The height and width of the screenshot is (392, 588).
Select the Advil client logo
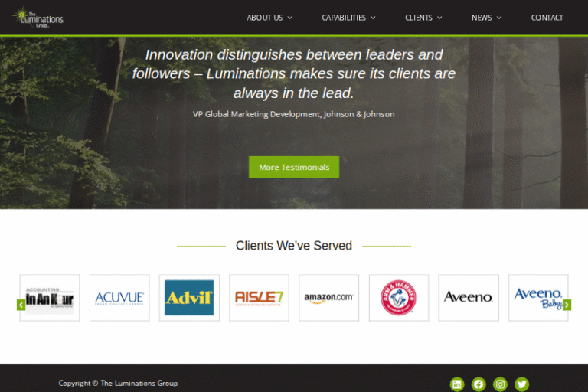(189, 298)
